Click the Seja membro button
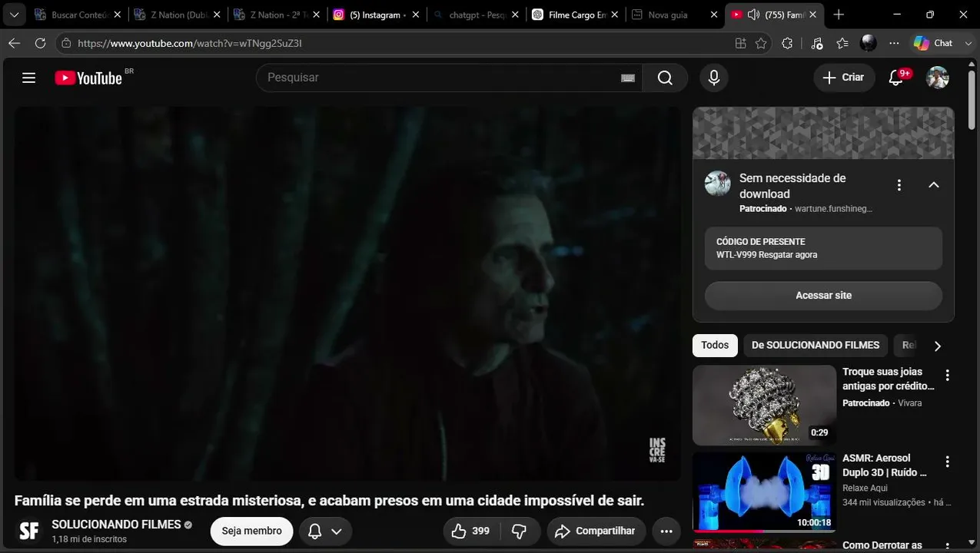This screenshot has width=980, height=553. pyautogui.click(x=252, y=531)
